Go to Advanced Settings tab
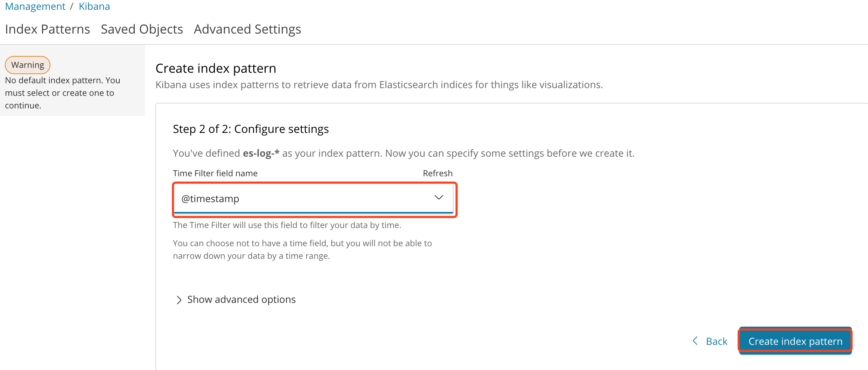 coord(247,29)
